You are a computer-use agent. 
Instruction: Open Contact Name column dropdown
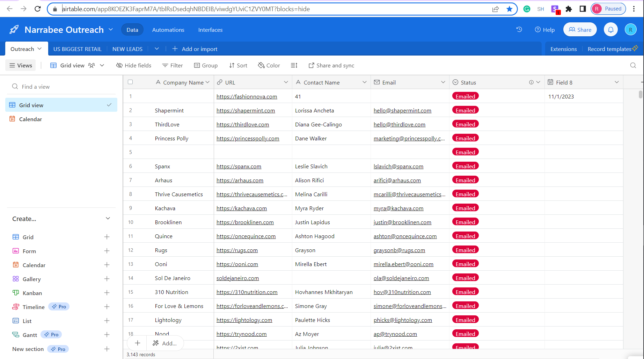365,82
